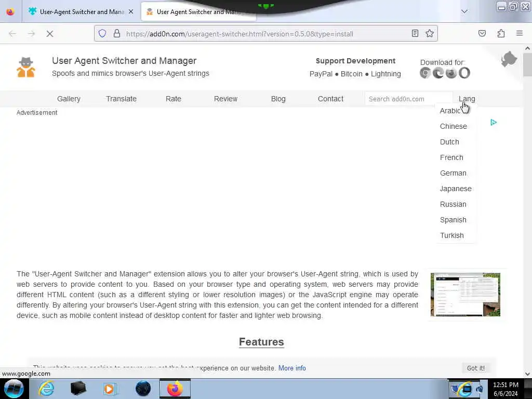
Task: Open the Windows Start button
Action: click(x=14, y=389)
